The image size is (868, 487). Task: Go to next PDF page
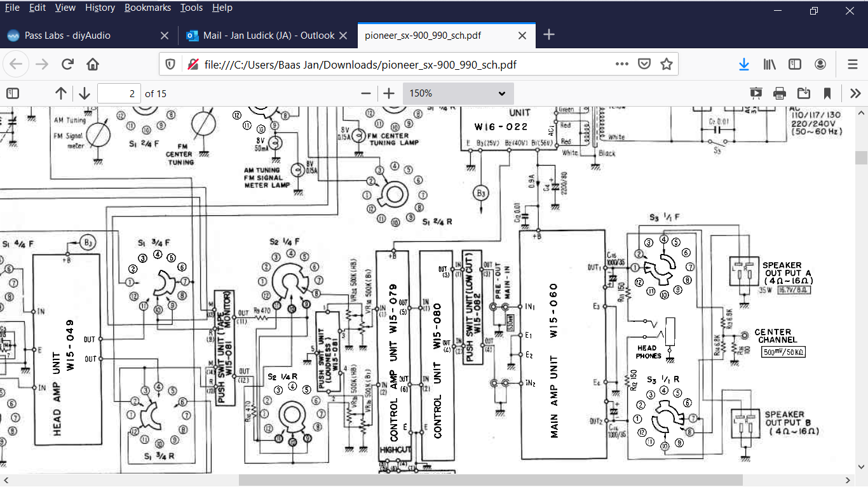pyautogui.click(x=85, y=93)
